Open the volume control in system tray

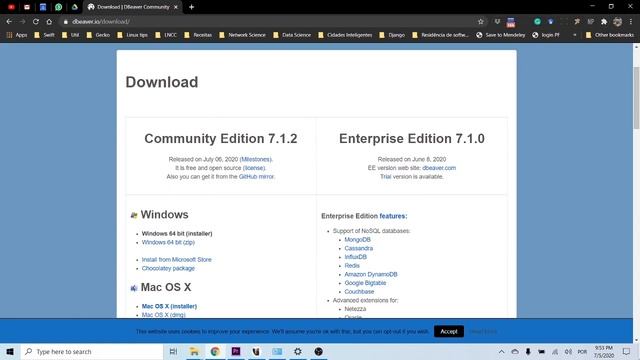pyautogui.click(x=568, y=351)
